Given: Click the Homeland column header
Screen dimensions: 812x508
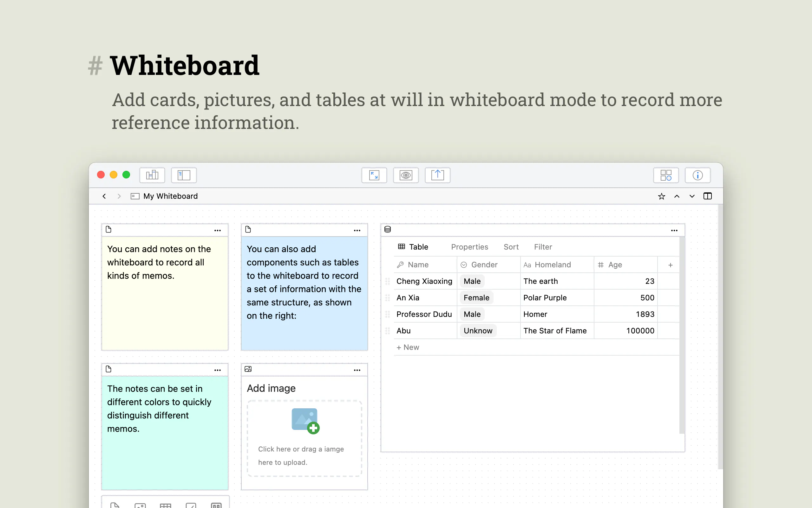Looking at the screenshot, I should click(x=557, y=265).
